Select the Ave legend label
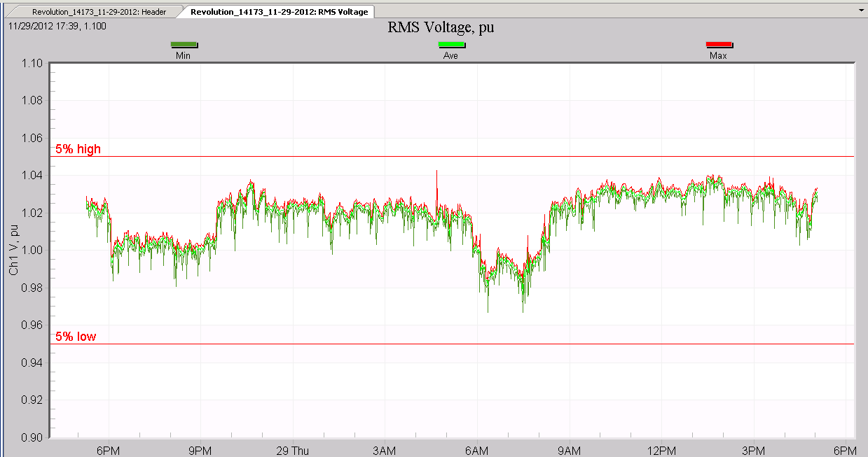This screenshot has height=457, width=868. 451,55
